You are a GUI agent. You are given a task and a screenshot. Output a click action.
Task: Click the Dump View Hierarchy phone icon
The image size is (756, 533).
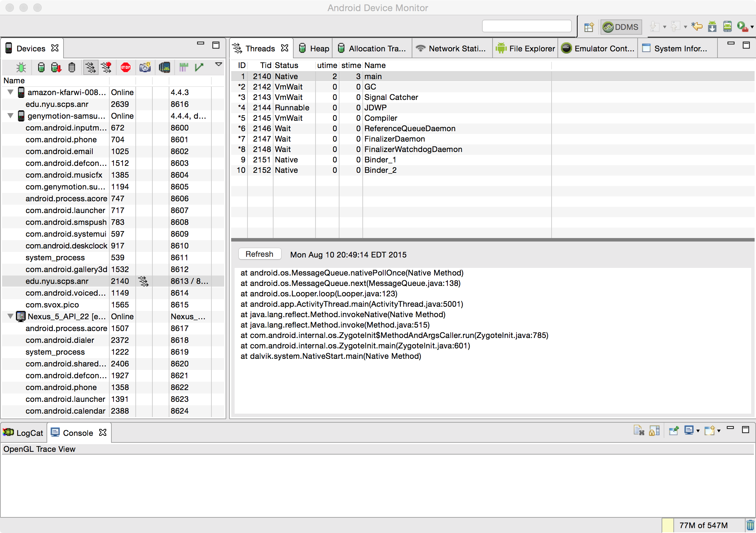click(x=165, y=67)
